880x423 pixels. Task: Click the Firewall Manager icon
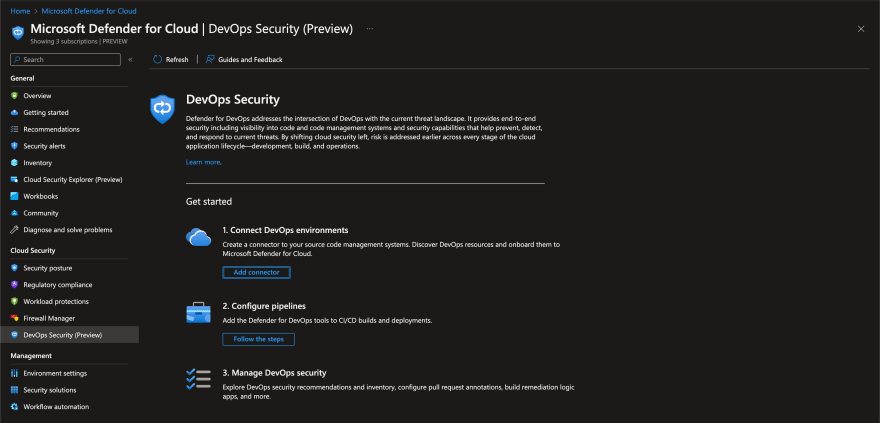pyautogui.click(x=15, y=319)
